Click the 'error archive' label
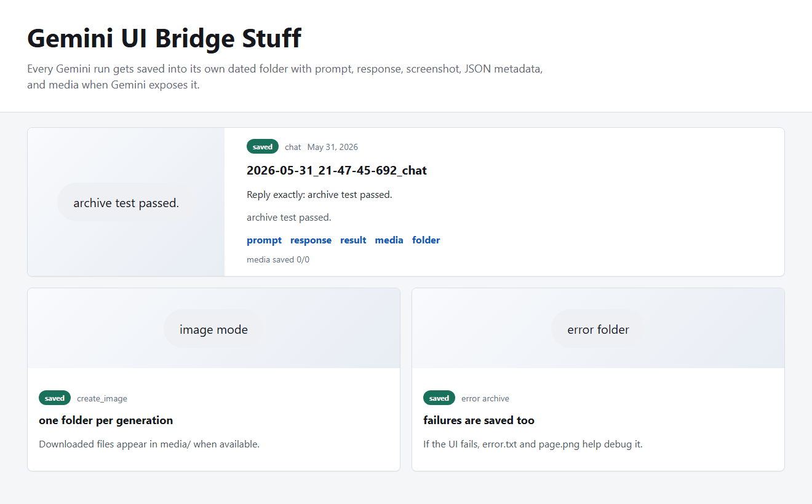 coord(485,398)
